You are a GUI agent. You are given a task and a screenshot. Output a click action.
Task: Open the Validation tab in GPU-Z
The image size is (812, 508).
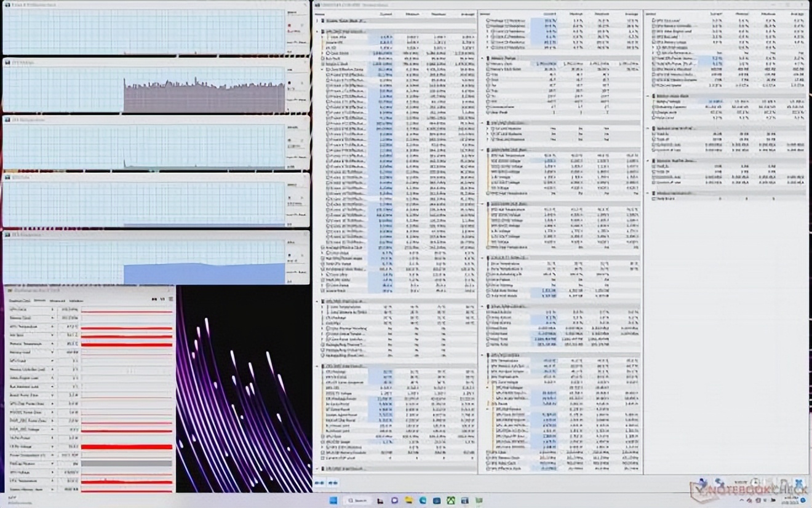point(76,300)
